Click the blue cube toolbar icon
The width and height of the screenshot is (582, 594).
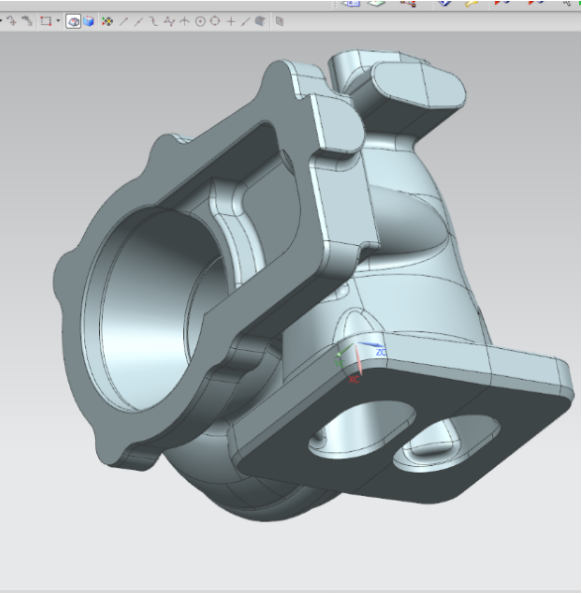pos(89,21)
